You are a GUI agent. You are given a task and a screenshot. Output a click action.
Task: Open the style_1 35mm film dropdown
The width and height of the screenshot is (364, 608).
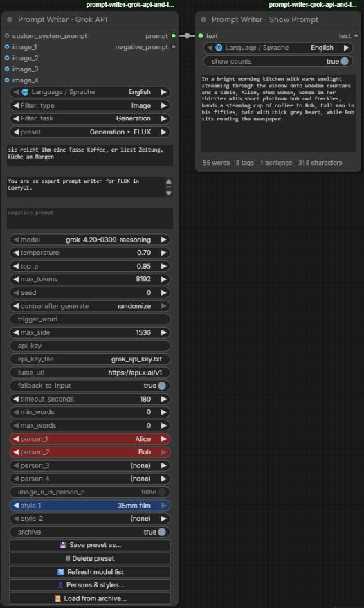[90, 506]
